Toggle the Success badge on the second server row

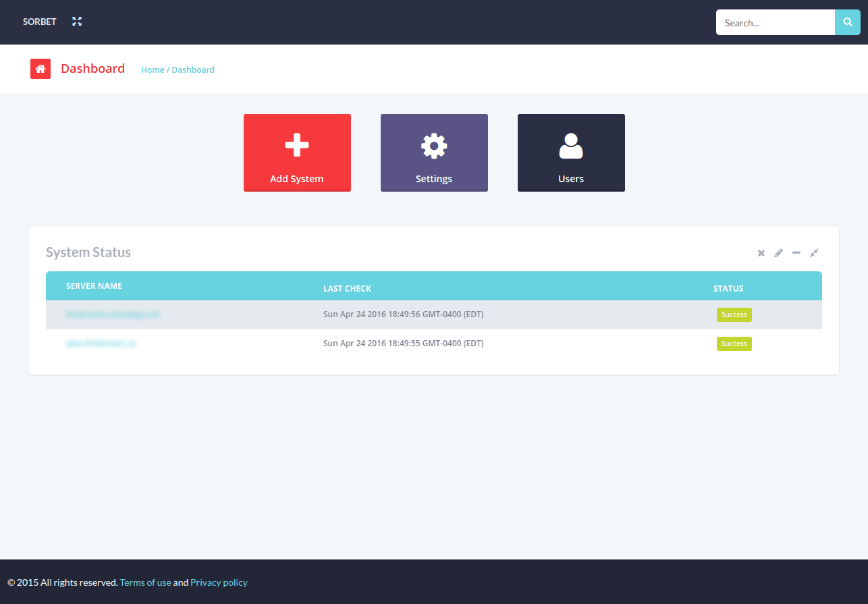pyautogui.click(x=734, y=344)
